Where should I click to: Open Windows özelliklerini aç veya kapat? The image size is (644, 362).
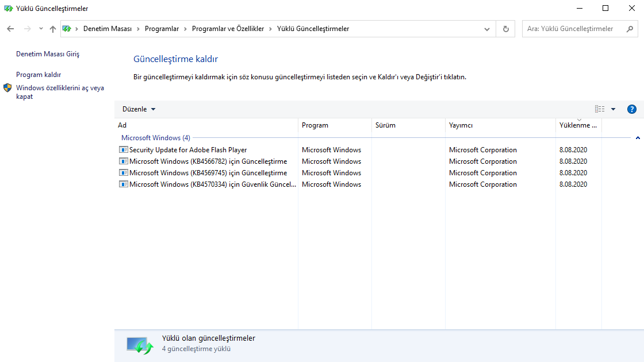60,93
